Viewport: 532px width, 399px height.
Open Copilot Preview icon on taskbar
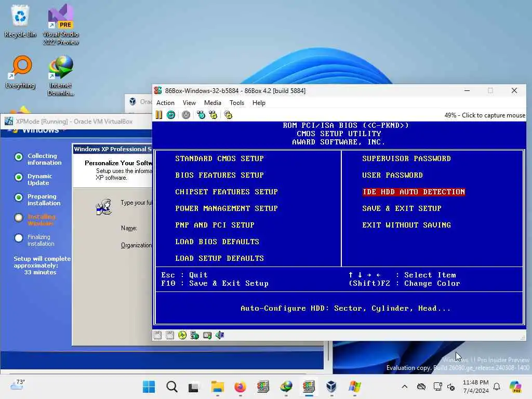click(x=515, y=387)
